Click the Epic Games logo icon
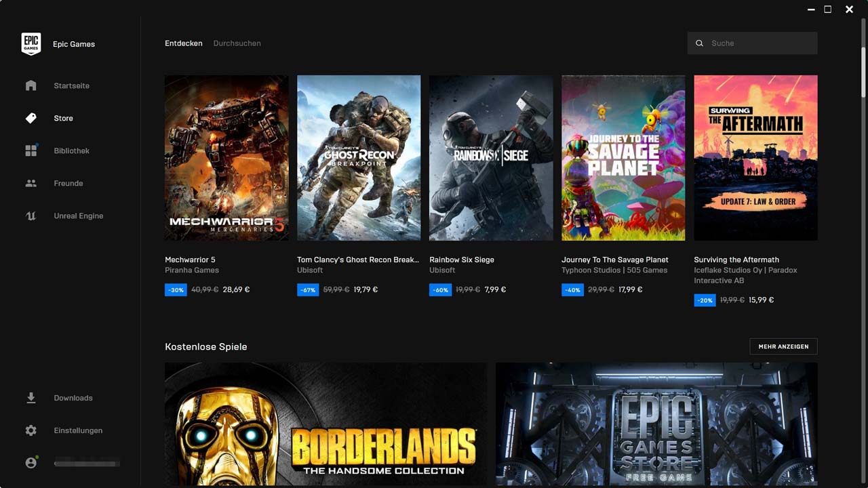Image resolution: width=868 pixels, height=488 pixels. 31,43
